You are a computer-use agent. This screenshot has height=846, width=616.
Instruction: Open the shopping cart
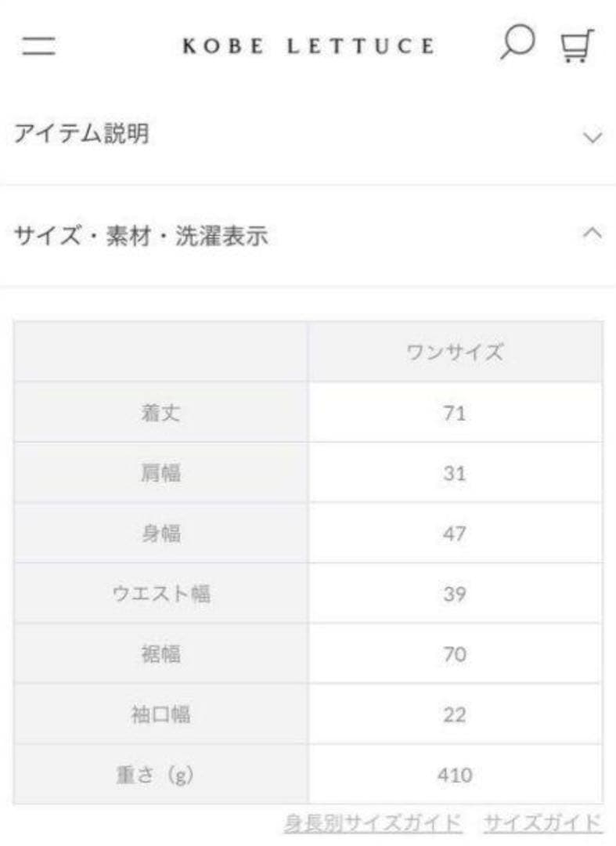(578, 45)
